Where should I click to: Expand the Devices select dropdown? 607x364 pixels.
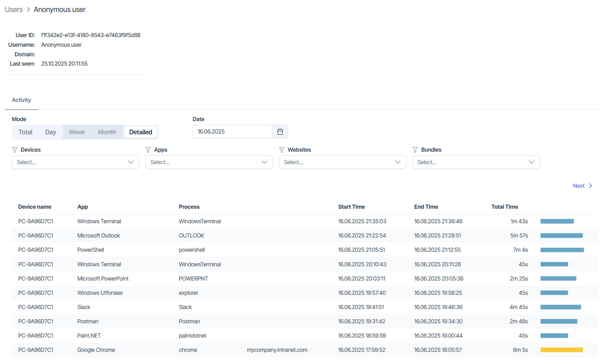pos(76,162)
